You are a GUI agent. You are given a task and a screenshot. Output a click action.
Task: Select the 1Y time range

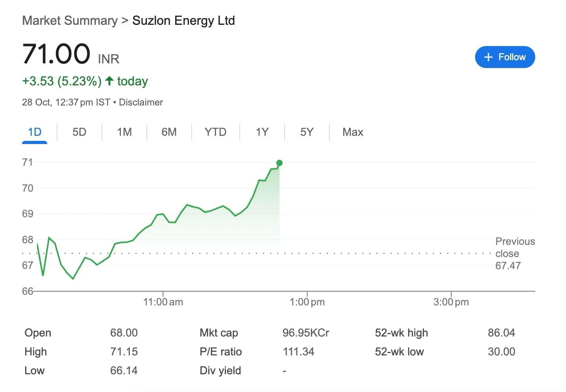click(x=262, y=132)
